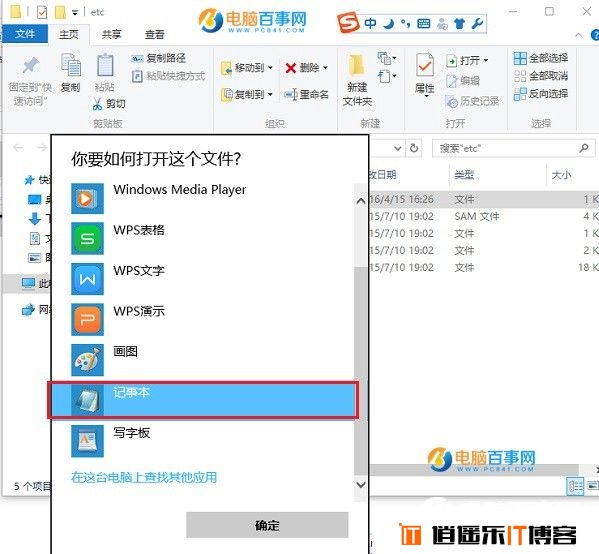Click the Sogou S logo
This screenshot has width=599, height=554.
(x=348, y=22)
